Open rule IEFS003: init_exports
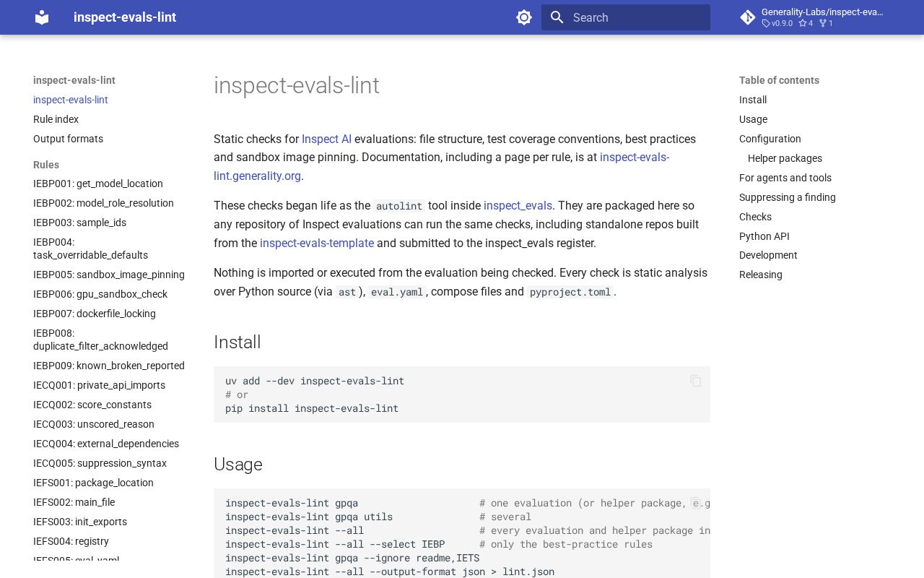This screenshot has height=578, width=924. click(80, 522)
